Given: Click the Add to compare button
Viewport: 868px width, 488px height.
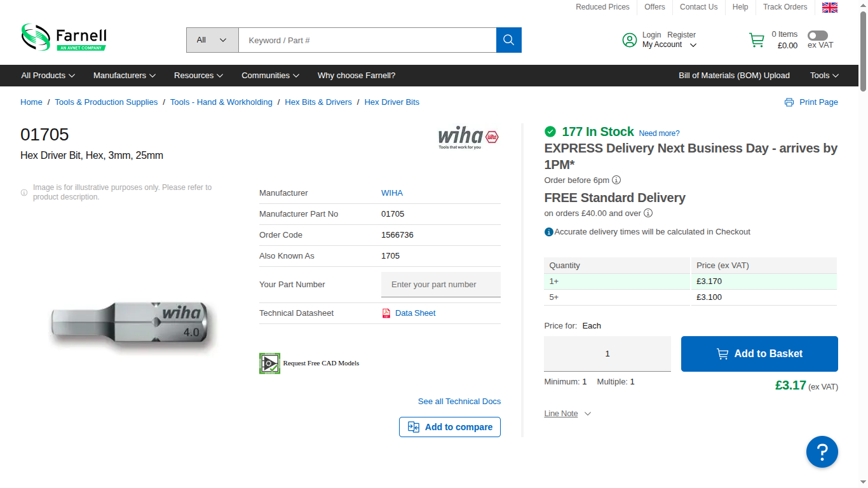Looking at the screenshot, I should pyautogui.click(x=450, y=427).
